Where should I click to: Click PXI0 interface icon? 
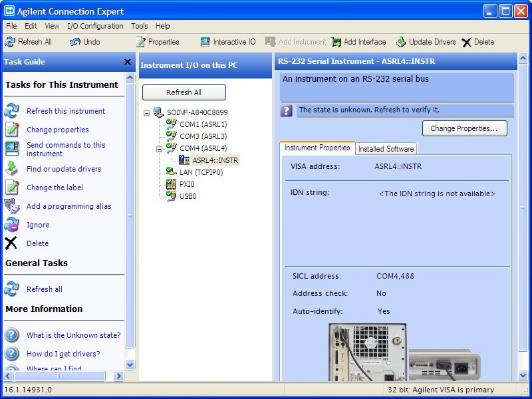pyautogui.click(x=172, y=184)
